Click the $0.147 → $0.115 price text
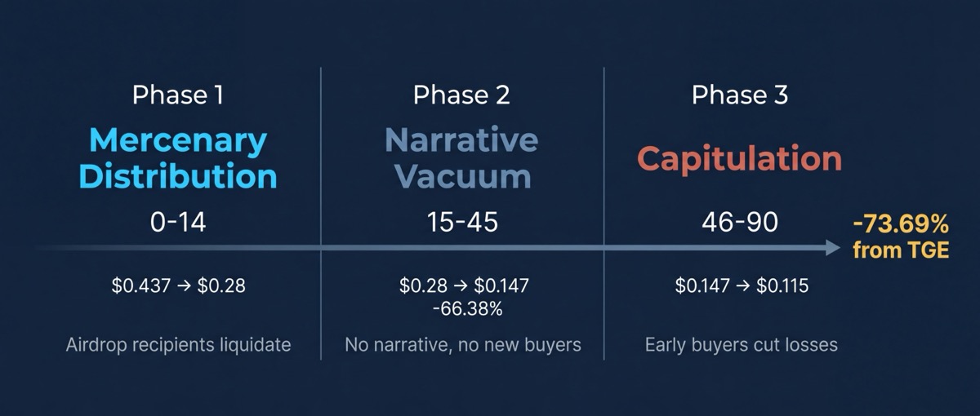The image size is (980, 416). 742,286
